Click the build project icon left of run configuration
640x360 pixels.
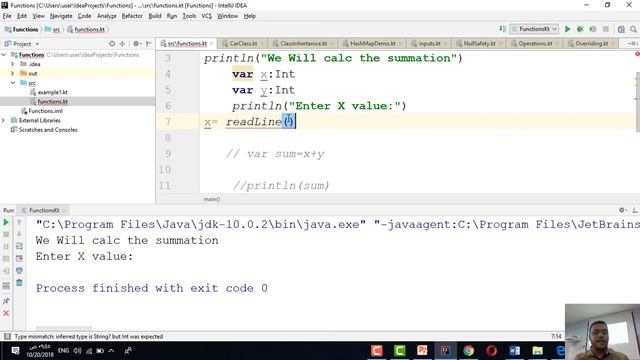point(502,29)
